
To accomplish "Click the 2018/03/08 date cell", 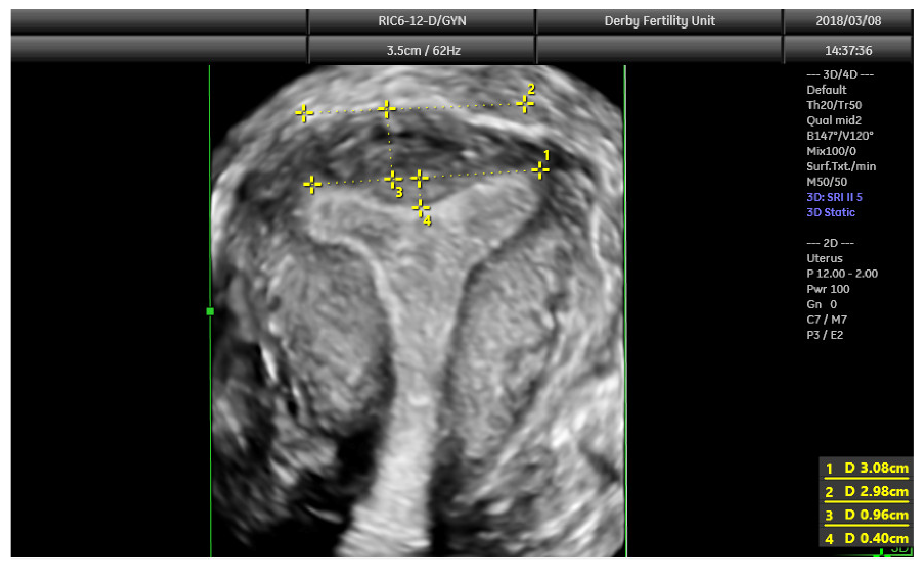I will point(848,21).
